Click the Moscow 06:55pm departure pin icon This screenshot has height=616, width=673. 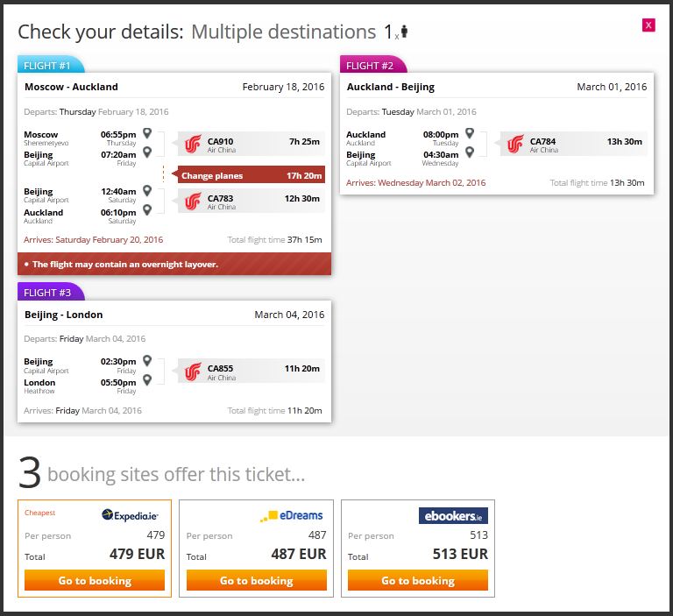pos(147,134)
